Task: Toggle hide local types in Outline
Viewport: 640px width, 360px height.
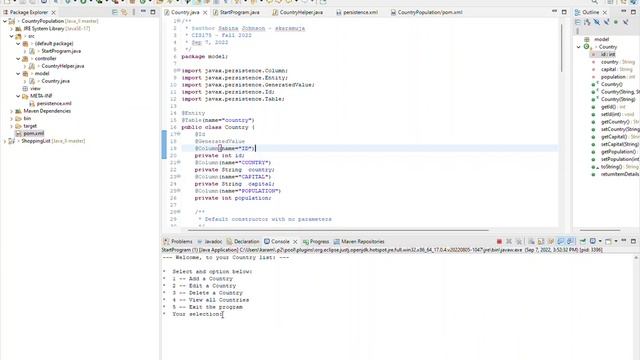Action: point(625,22)
